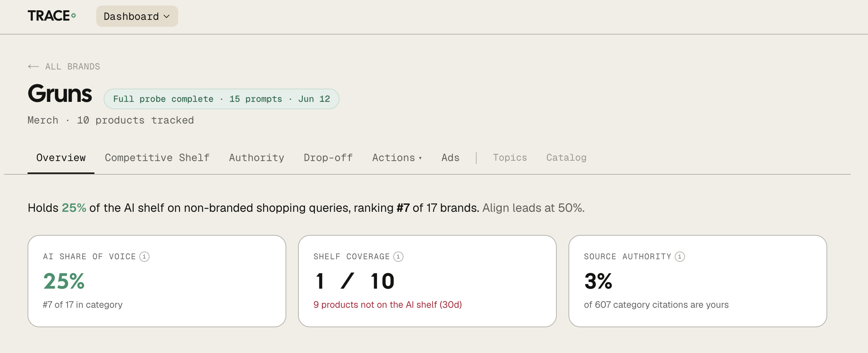Open the Drop-off tab

click(x=328, y=158)
